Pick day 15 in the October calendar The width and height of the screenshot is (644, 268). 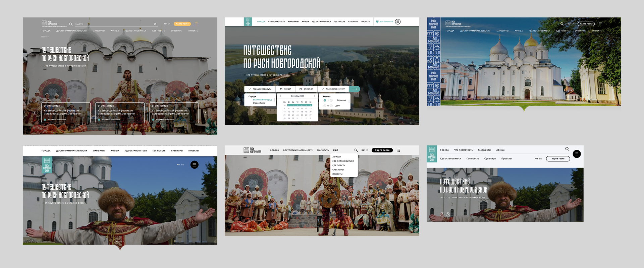coord(289,112)
